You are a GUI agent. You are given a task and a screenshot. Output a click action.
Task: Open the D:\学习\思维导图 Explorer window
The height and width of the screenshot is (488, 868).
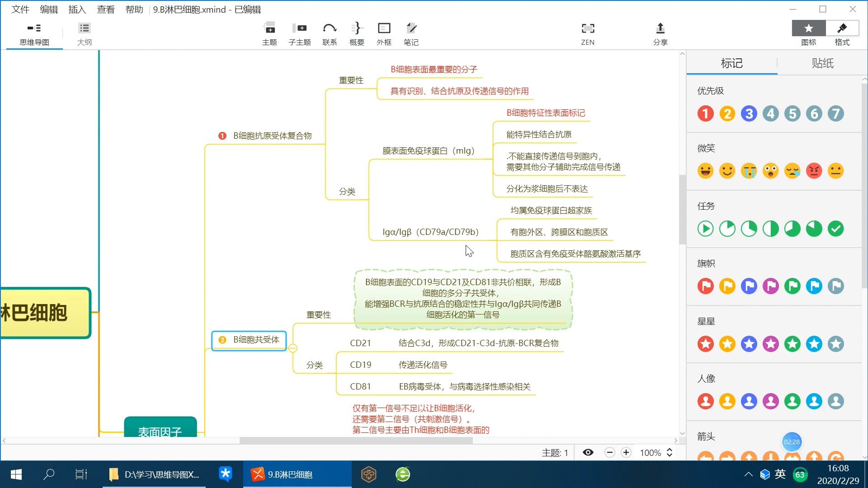[x=154, y=474]
